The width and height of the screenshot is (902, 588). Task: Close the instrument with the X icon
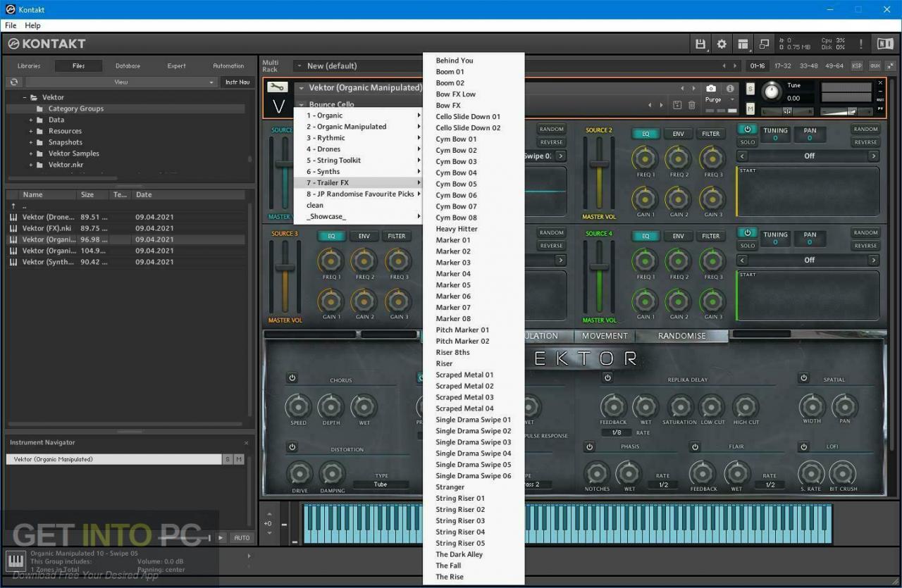point(880,83)
